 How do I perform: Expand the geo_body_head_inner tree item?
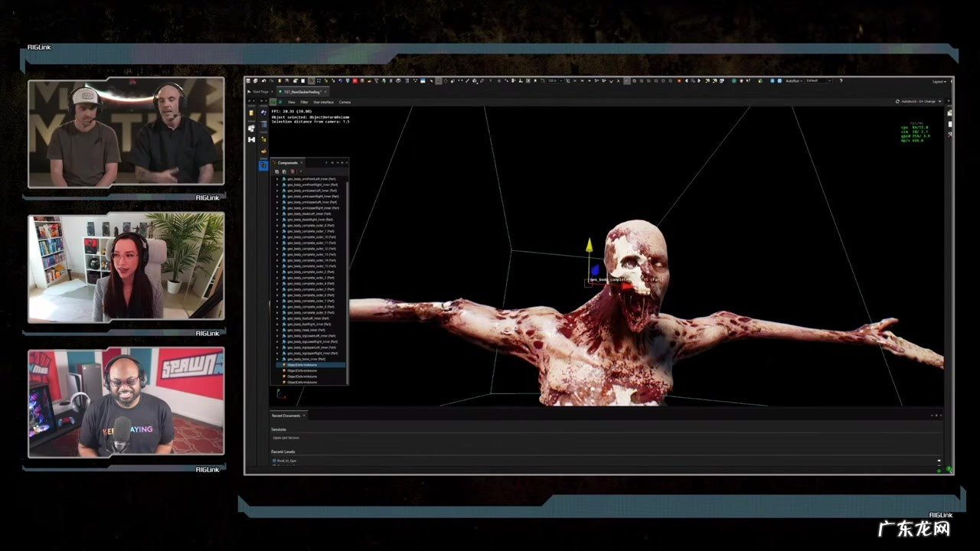(277, 330)
